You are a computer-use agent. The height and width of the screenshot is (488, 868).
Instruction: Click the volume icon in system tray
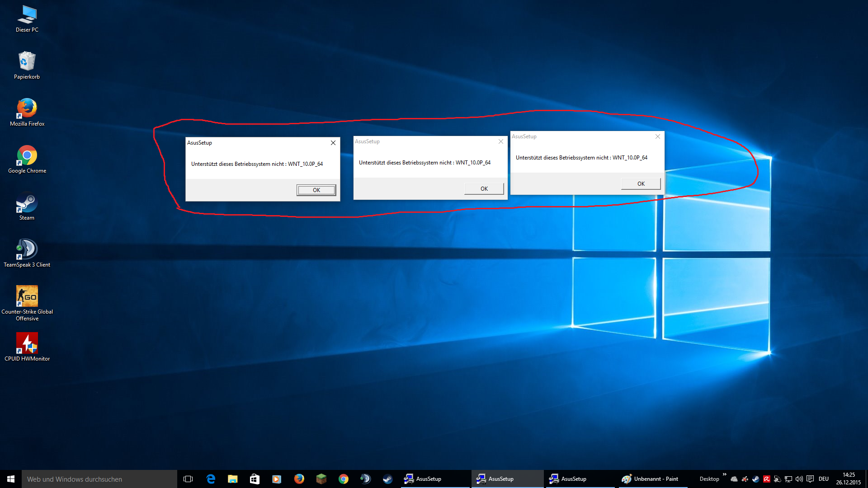coord(799,479)
